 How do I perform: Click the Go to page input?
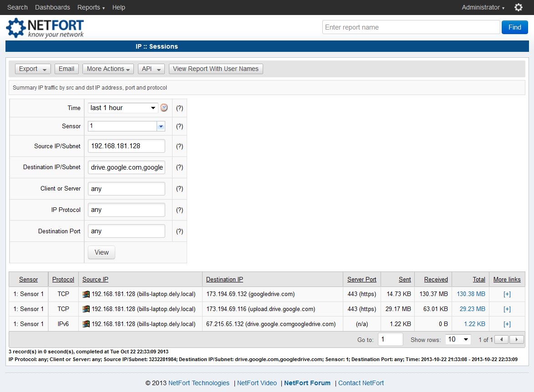pos(391,339)
